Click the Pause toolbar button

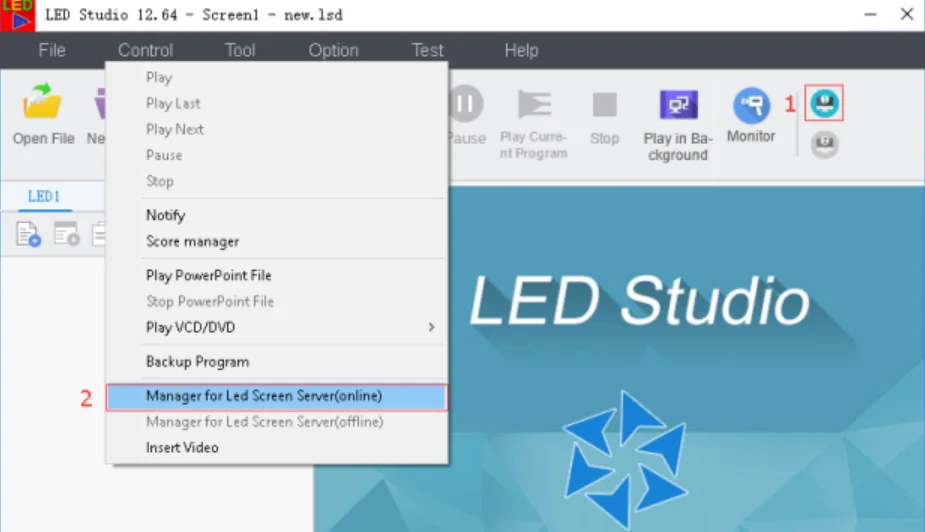pos(466,116)
